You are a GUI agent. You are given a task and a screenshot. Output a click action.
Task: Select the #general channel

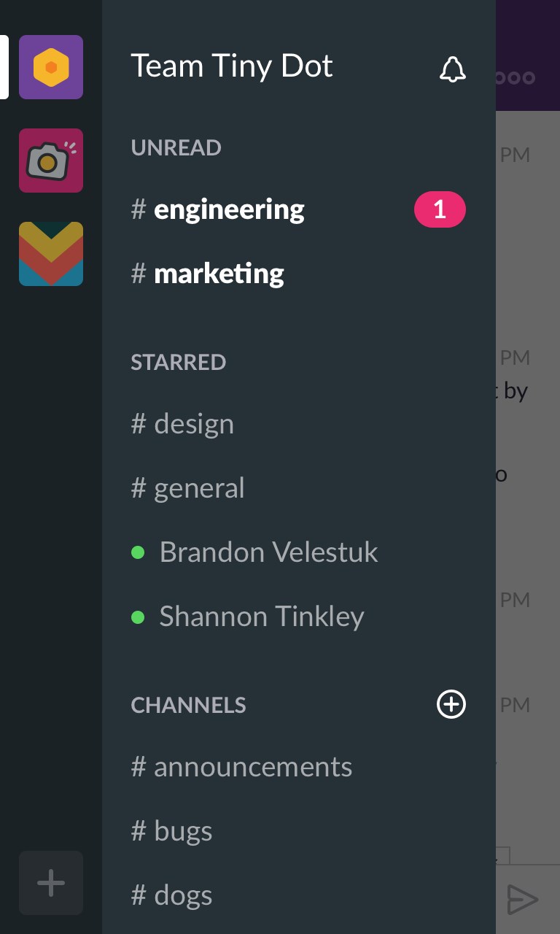point(198,488)
